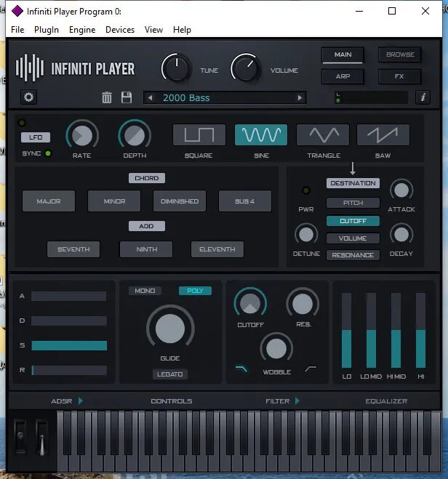Viewport: 448px width, 479px height.
Task: Select the Diminished chord button
Action: click(180, 201)
